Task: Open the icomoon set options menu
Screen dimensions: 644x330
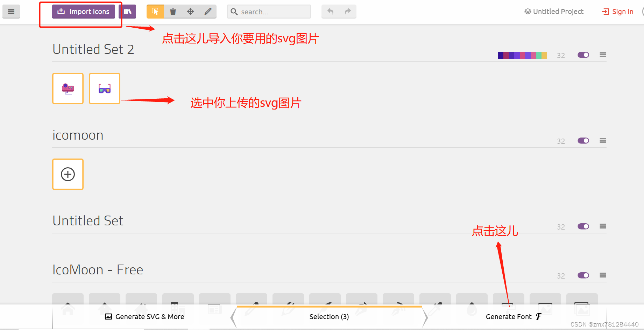Action: click(603, 140)
